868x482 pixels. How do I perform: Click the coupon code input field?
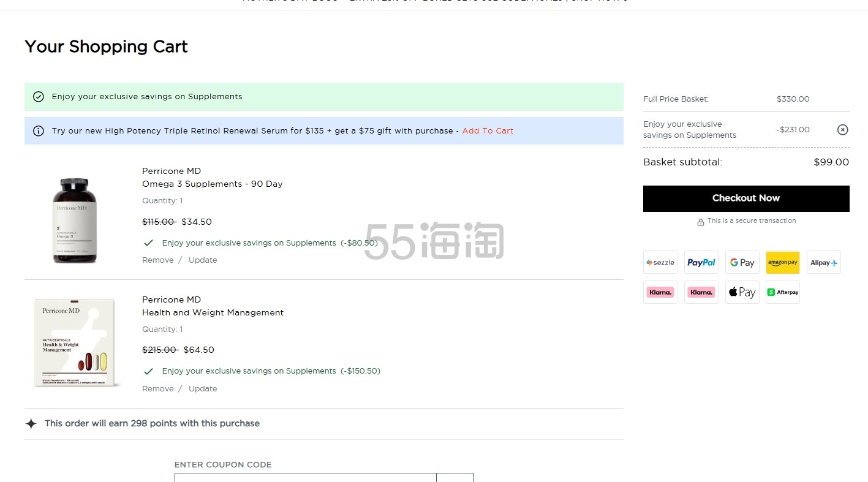click(305, 477)
